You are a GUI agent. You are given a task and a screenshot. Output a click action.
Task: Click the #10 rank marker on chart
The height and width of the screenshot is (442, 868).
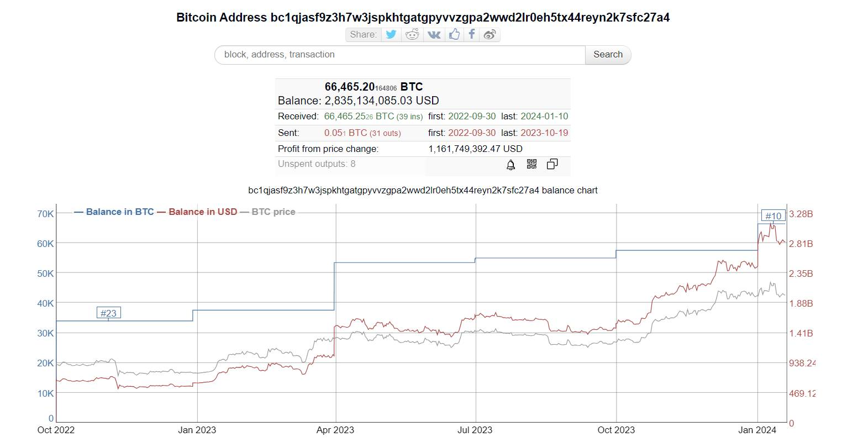point(773,216)
